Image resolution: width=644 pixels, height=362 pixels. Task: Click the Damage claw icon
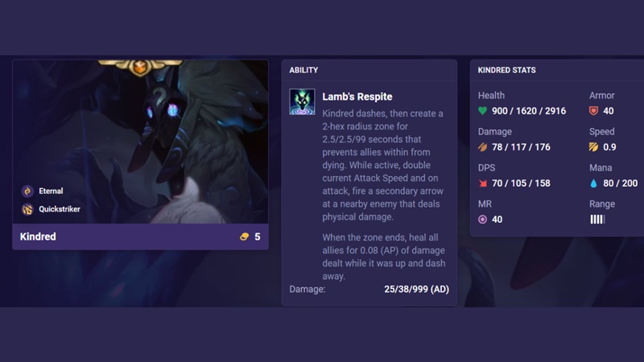coord(482,147)
